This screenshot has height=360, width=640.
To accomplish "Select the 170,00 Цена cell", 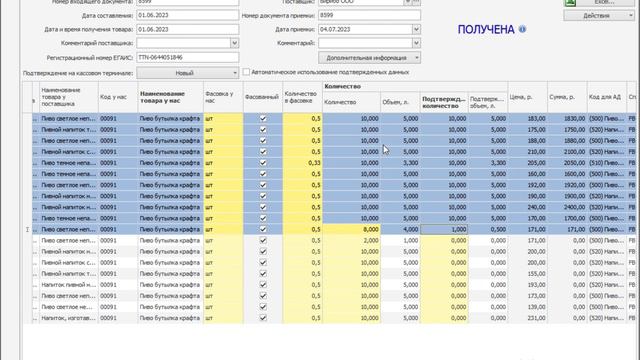I will coord(527,218).
